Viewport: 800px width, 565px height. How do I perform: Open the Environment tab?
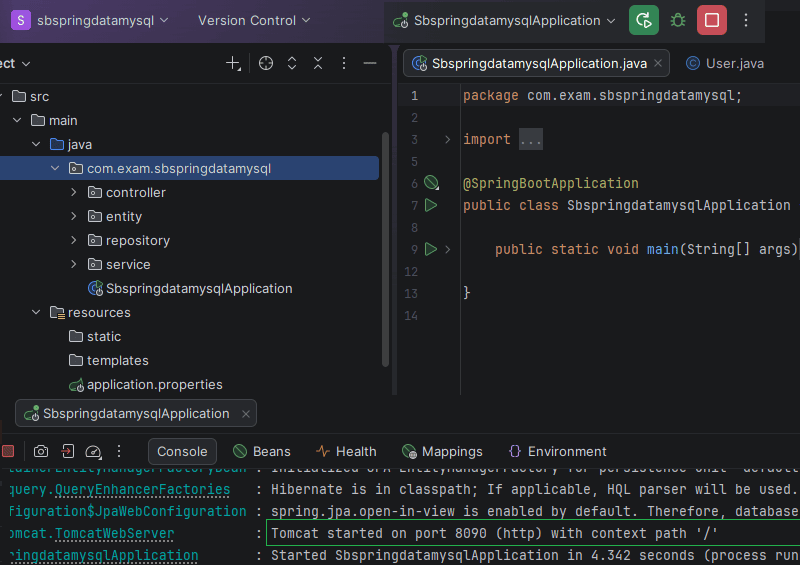pos(558,452)
